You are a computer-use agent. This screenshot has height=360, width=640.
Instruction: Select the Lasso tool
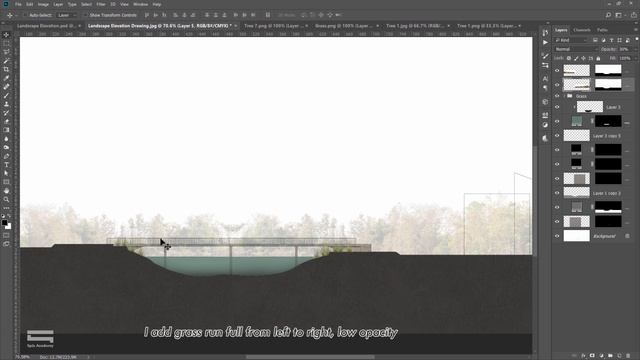tap(6, 52)
